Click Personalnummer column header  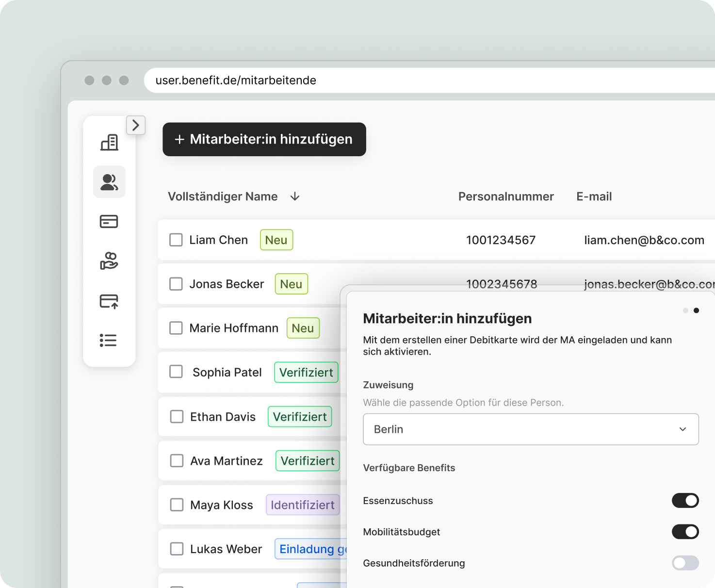pyautogui.click(x=506, y=196)
